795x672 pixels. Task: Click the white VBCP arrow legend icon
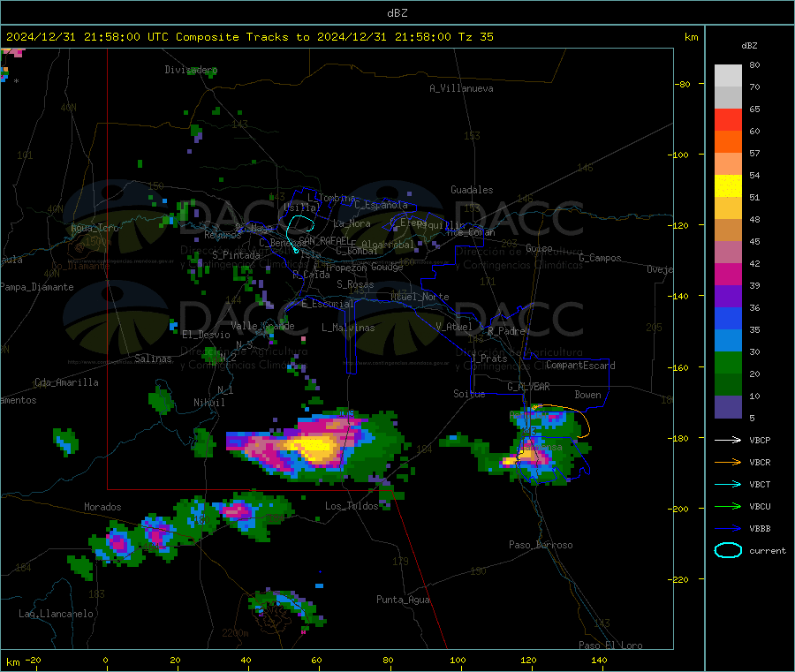728,440
